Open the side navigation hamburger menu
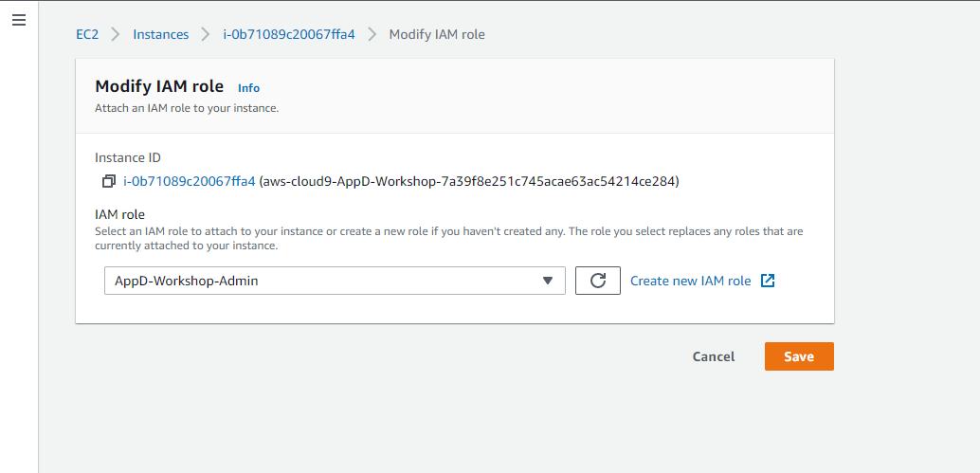The image size is (980, 473). [x=18, y=20]
